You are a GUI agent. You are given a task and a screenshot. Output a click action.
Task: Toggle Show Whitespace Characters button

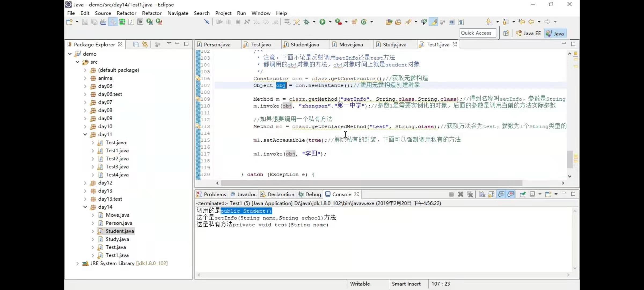461,22
